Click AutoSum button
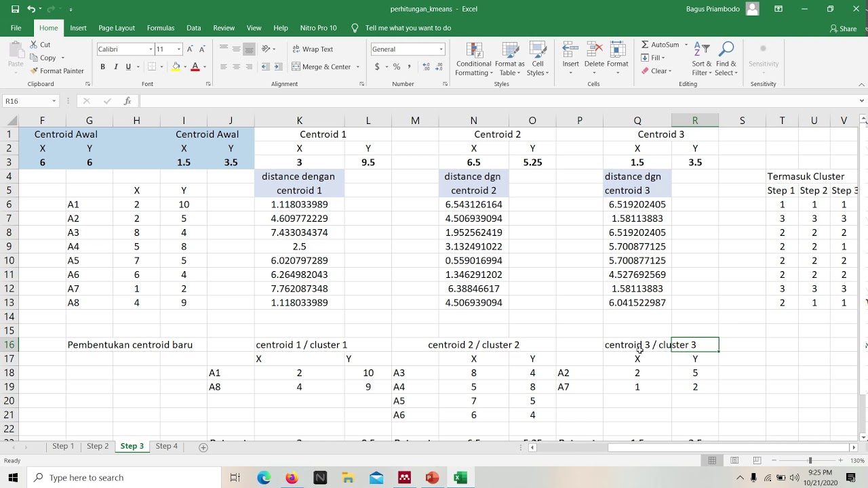This screenshot has width=868, height=488. (x=660, y=45)
